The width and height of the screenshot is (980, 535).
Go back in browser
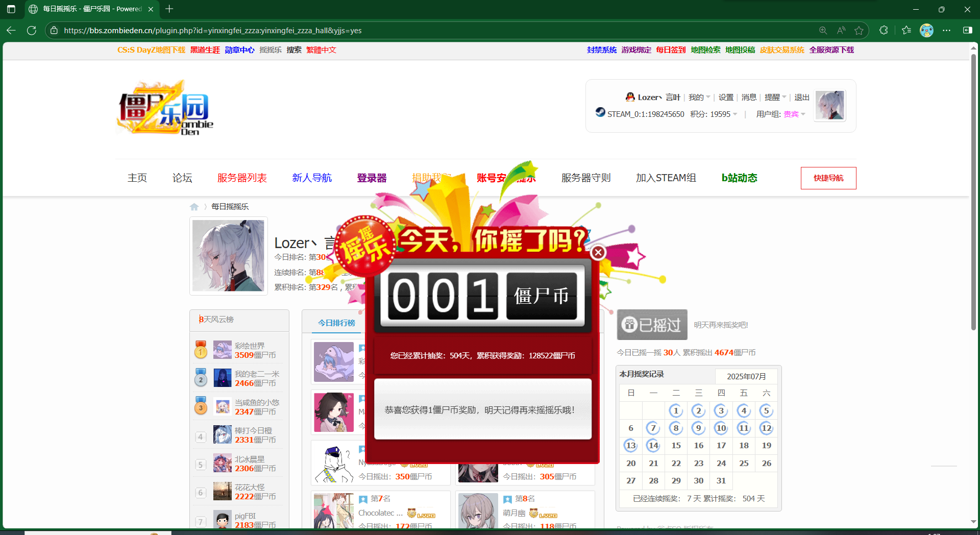click(x=11, y=31)
